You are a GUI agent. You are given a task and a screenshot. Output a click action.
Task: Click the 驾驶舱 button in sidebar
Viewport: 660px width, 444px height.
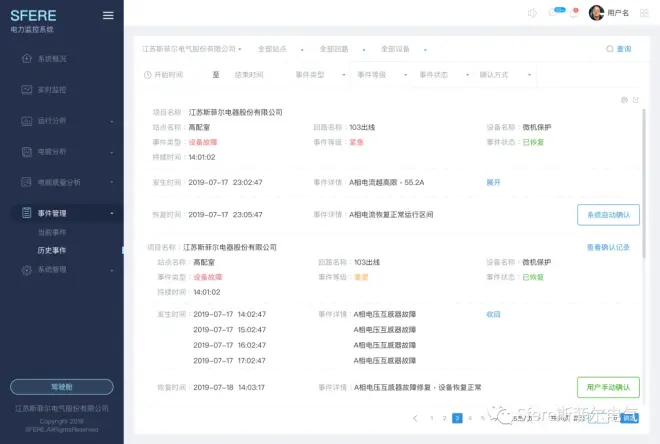click(61, 386)
